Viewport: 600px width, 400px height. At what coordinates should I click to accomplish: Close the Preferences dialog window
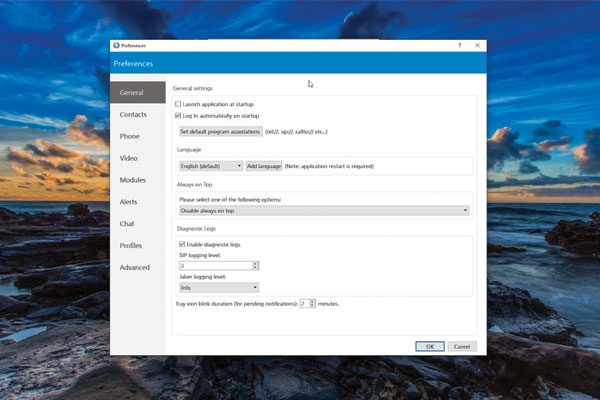(x=478, y=45)
